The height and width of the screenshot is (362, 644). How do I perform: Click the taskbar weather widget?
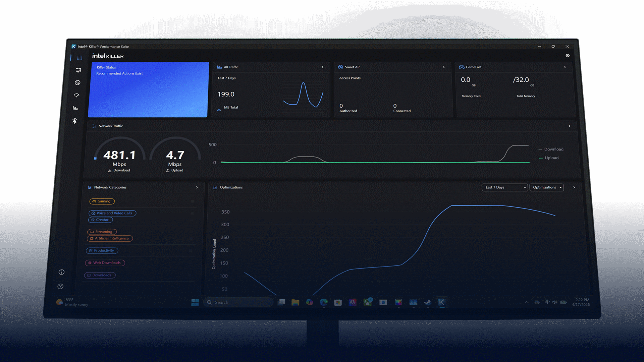pyautogui.click(x=72, y=302)
